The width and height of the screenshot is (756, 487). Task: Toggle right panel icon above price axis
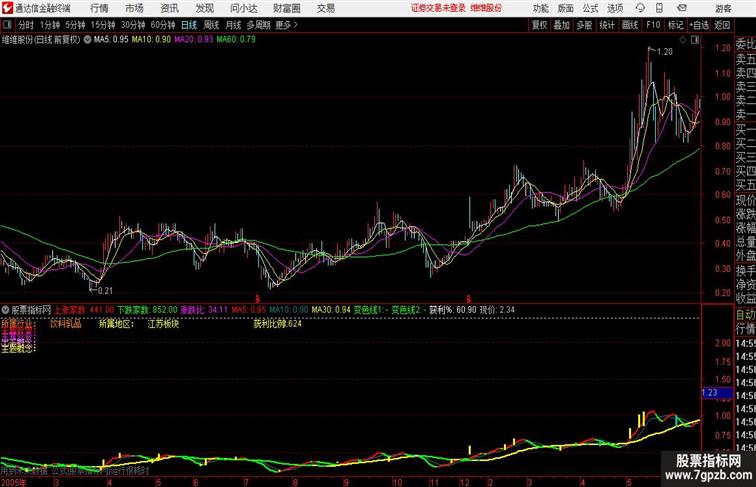695,40
